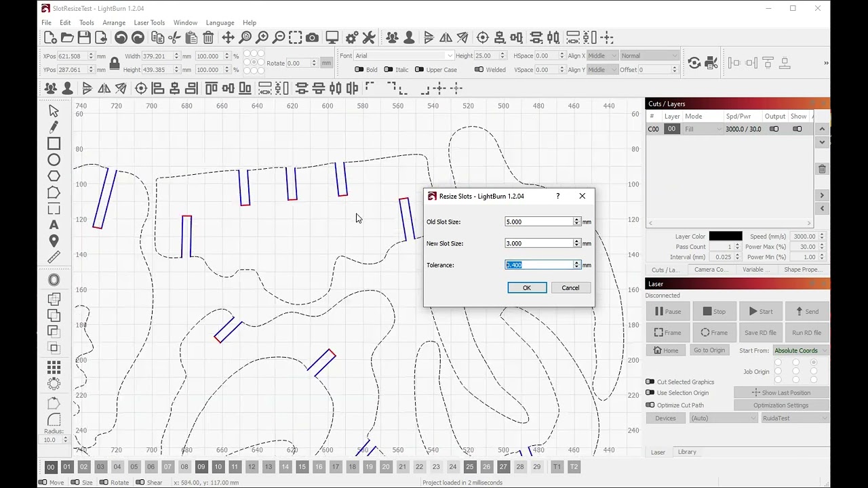
Task: Toggle Optimize Cut Path switch
Action: click(x=650, y=405)
